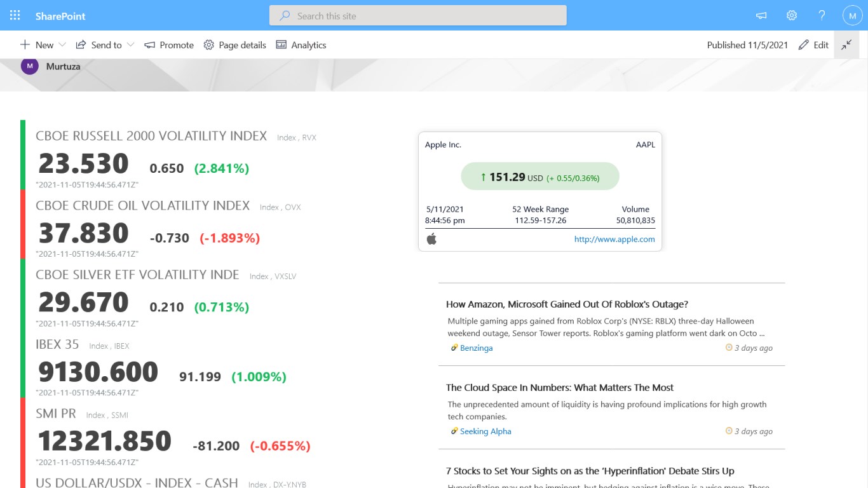Click the change percent (-1.893%)
The height and width of the screenshot is (488, 868).
click(x=230, y=238)
